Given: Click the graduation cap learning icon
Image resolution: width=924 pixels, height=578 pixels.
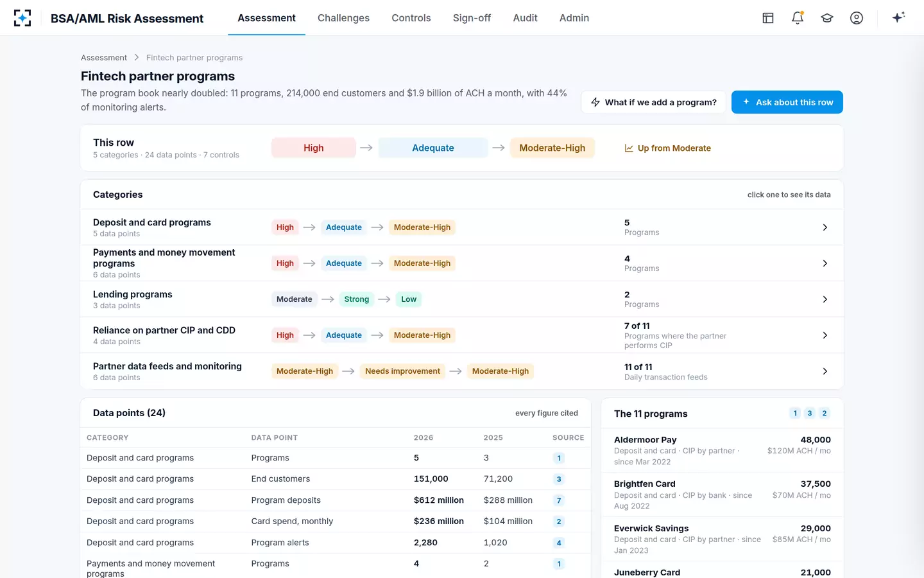Looking at the screenshot, I should click(x=827, y=18).
